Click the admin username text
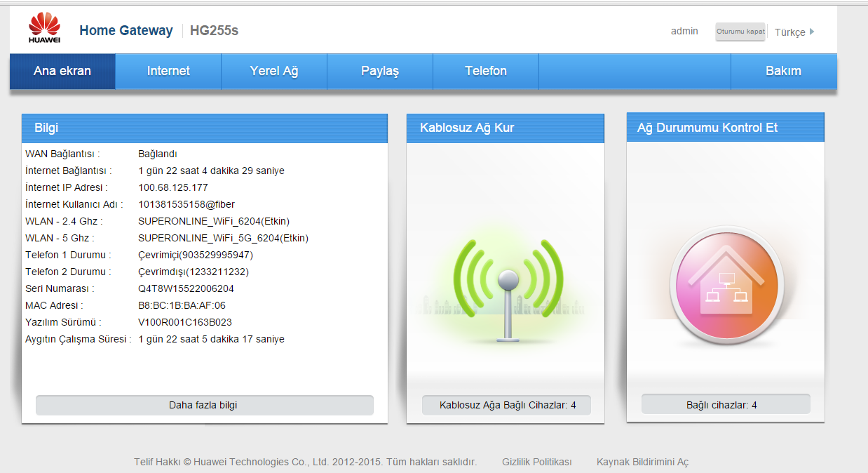 click(684, 31)
